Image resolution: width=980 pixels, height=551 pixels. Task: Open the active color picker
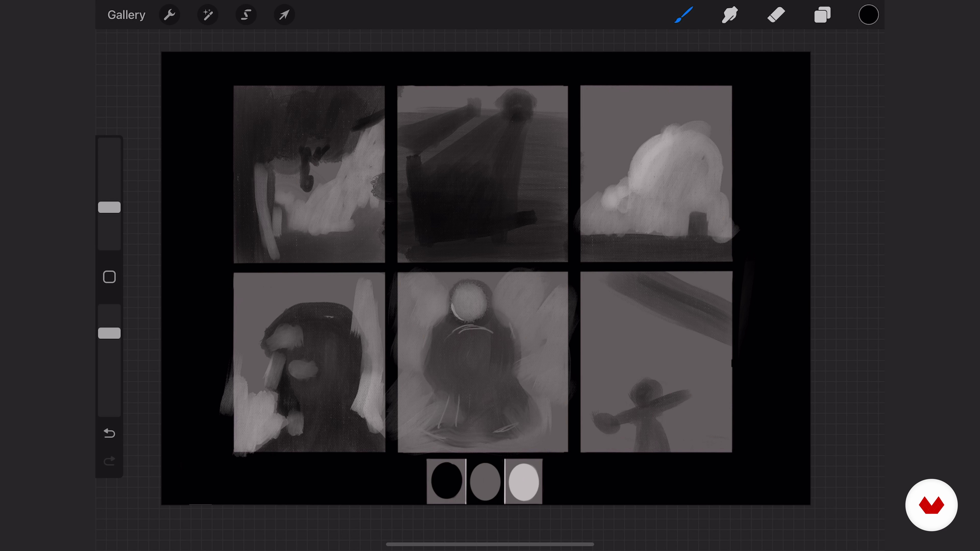(x=868, y=15)
